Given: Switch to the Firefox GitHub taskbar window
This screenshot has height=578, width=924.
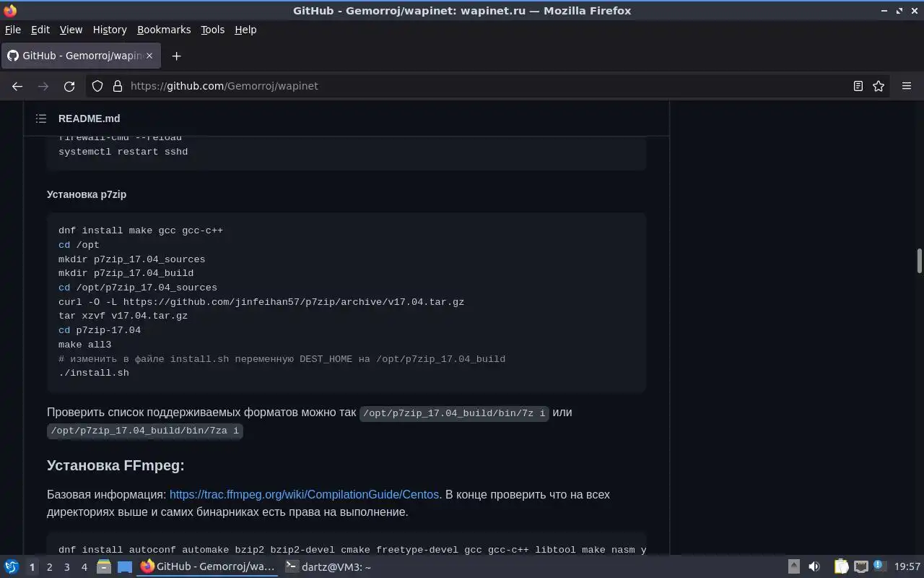Looking at the screenshot, I should [208, 567].
